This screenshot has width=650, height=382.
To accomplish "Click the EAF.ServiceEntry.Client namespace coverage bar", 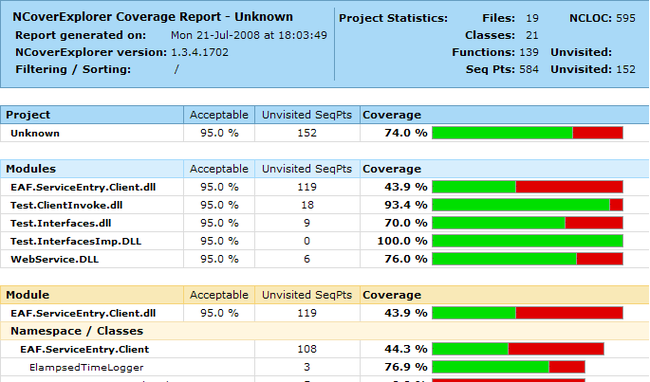I will point(518,349).
